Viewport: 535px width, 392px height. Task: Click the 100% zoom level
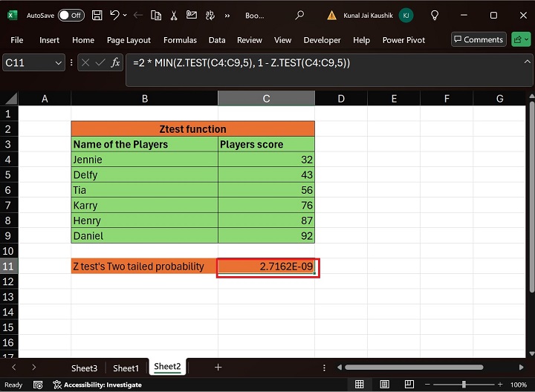tap(519, 385)
